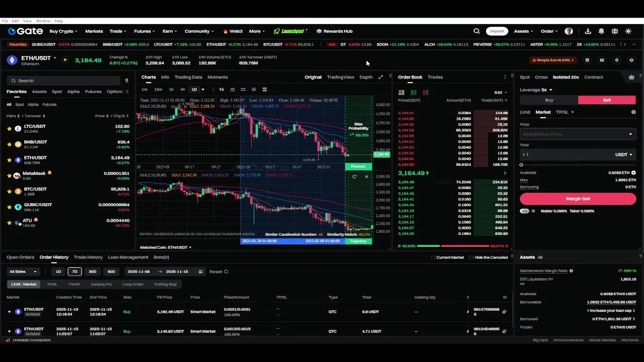Toggle ETH/USDT favorite star beside pair name
The width and height of the screenshot is (644, 362).
point(65,60)
